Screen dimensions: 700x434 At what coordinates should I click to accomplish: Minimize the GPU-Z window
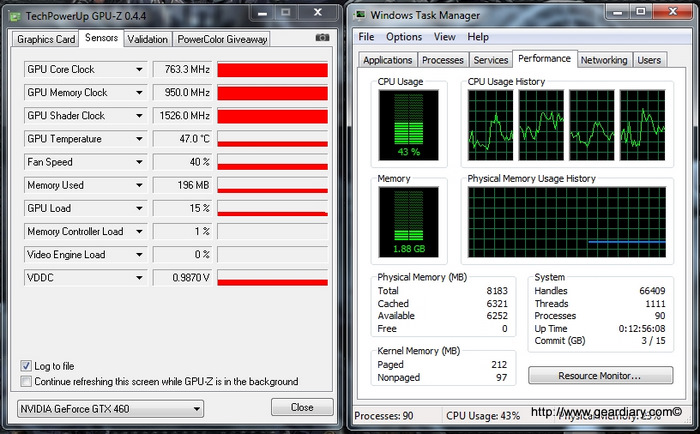click(262, 13)
